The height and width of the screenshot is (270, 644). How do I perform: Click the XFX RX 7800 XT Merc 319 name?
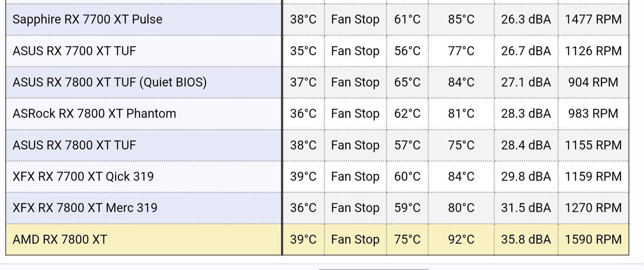pos(85,208)
